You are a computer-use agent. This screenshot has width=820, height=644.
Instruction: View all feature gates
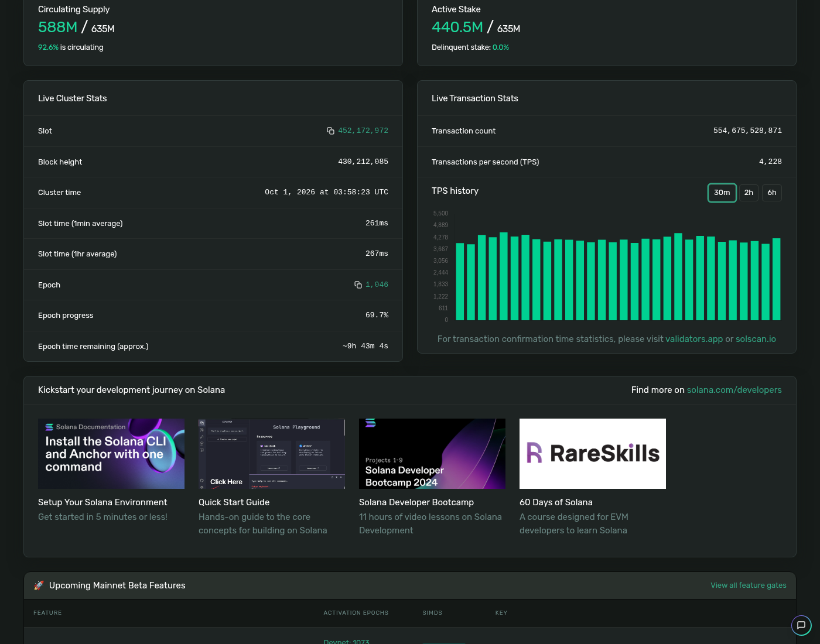point(749,585)
